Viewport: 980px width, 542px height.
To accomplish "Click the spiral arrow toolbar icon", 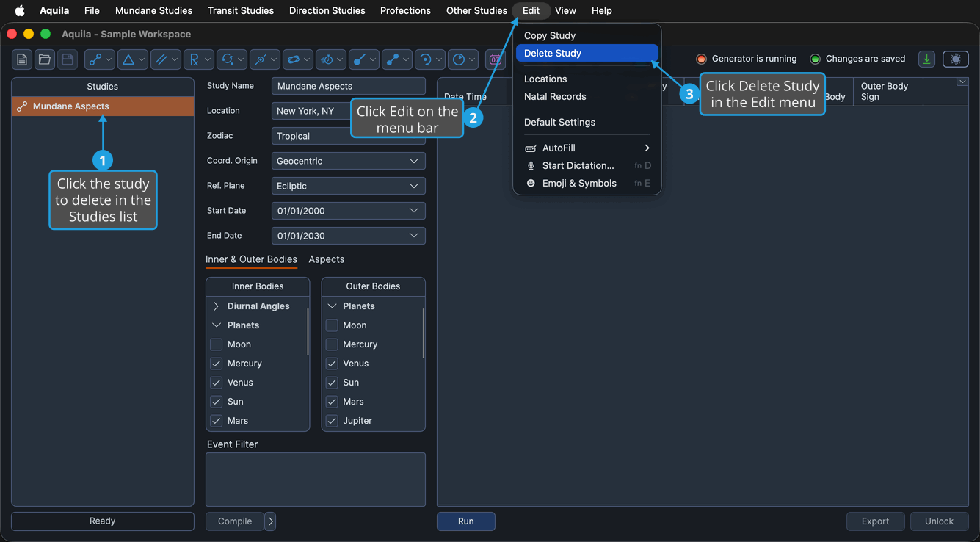I will [x=430, y=59].
